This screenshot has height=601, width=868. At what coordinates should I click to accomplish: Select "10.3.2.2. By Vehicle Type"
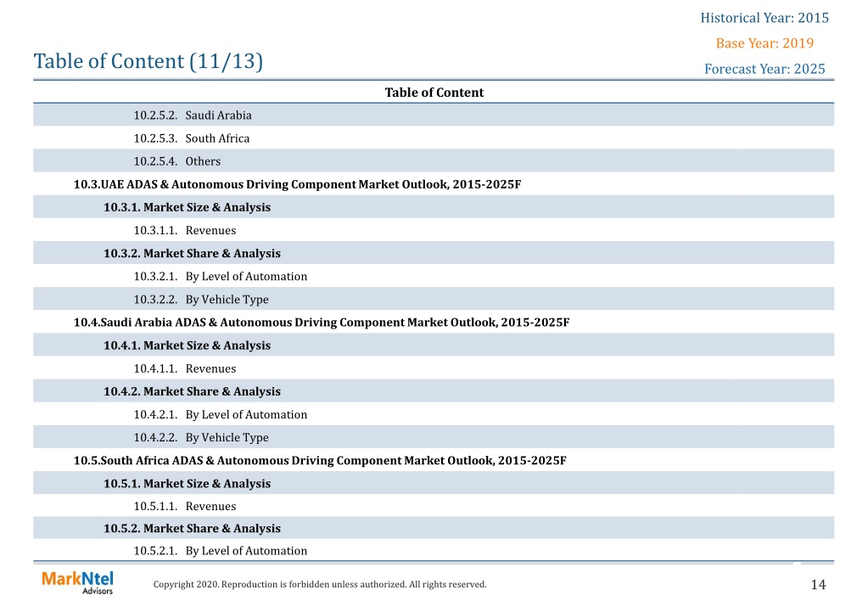201,300
